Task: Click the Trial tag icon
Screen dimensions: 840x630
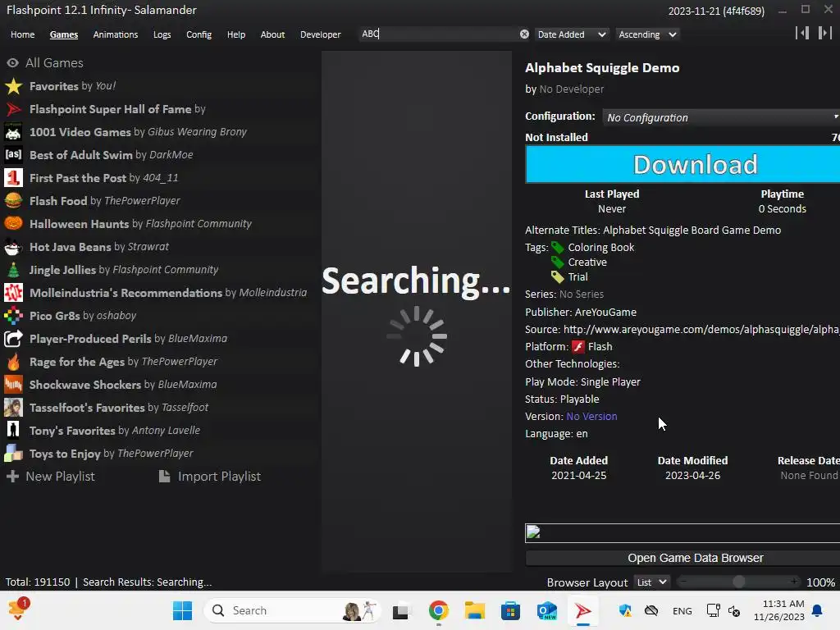Action: point(558,277)
